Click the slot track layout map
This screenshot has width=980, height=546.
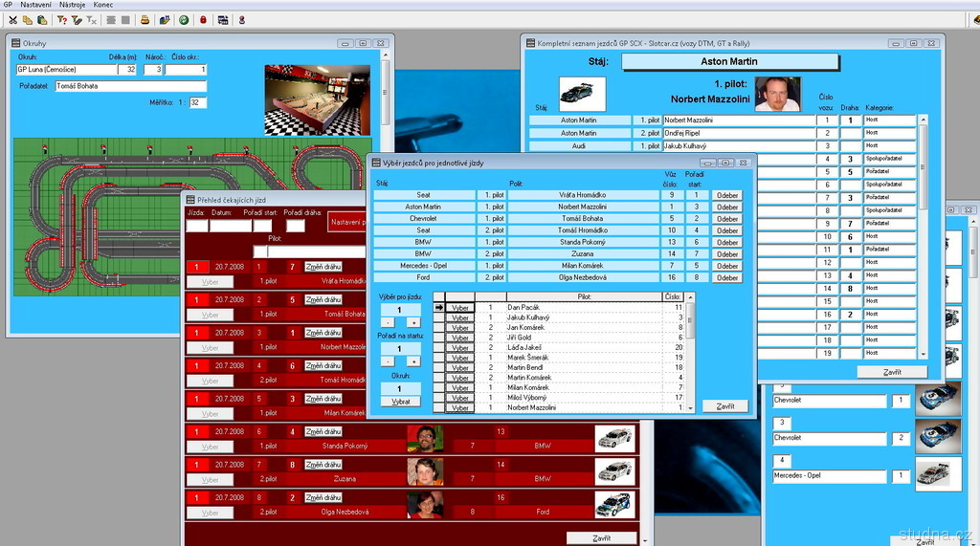pyautogui.click(x=188, y=217)
